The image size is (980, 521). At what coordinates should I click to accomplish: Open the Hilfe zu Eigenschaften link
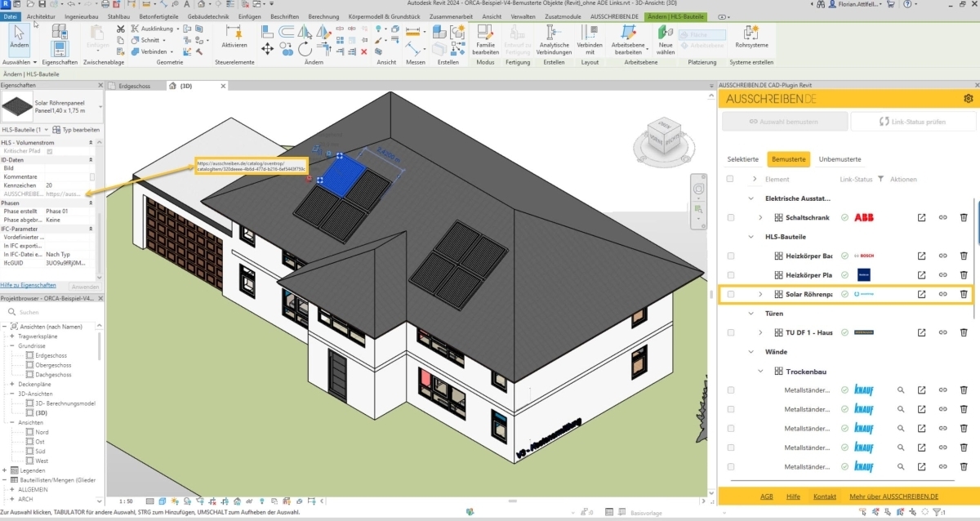tap(29, 285)
